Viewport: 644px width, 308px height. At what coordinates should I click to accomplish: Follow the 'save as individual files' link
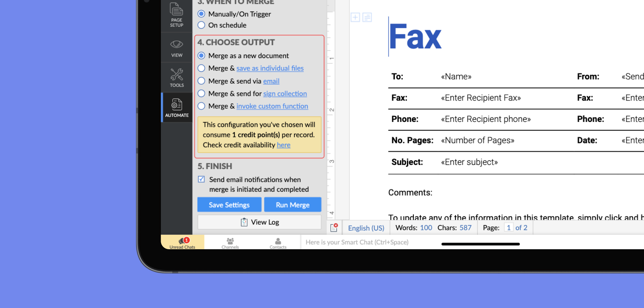[270, 68]
